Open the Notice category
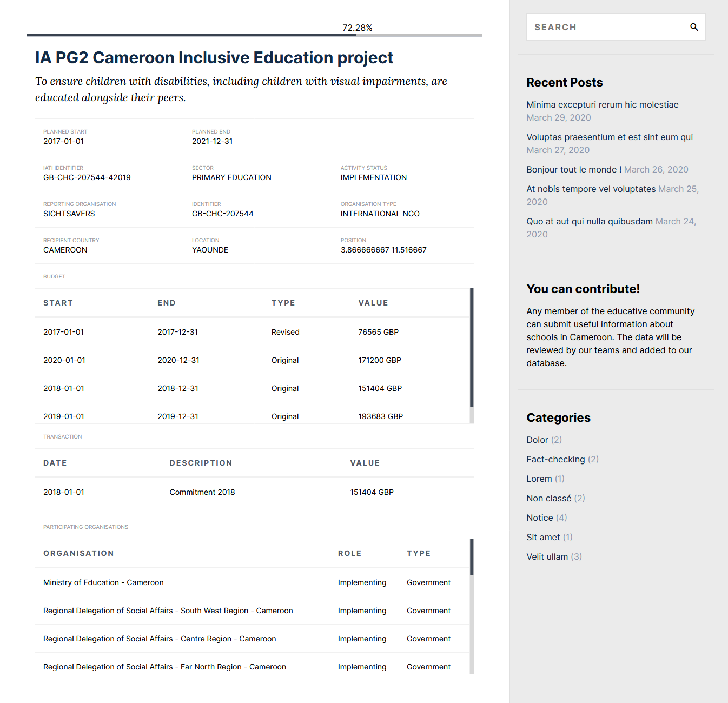728x703 pixels. pyautogui.click(x=540, y=518)
